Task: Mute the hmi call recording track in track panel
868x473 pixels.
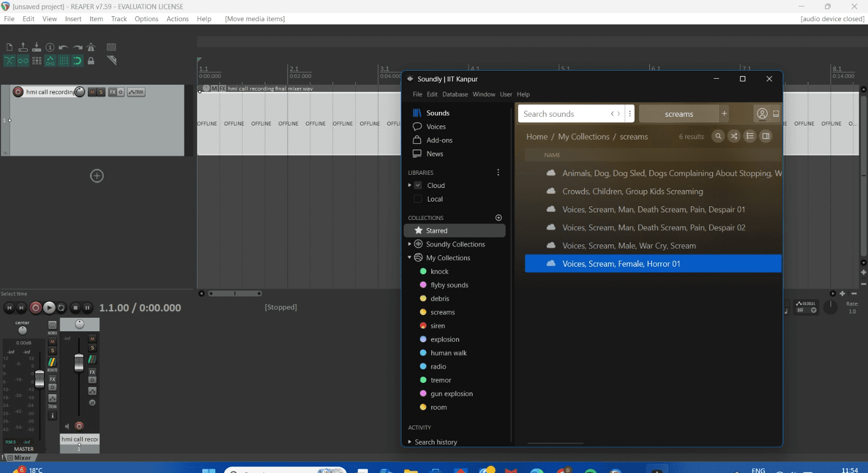Action: point(92,92)
